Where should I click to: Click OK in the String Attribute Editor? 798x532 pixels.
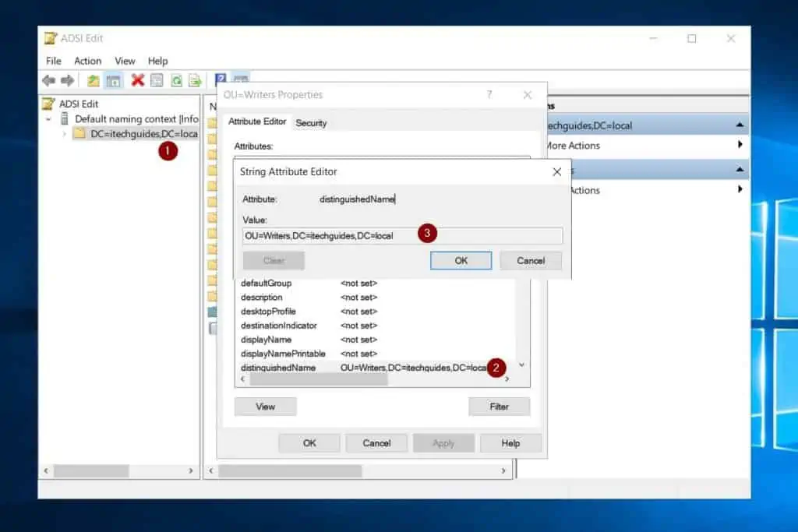461,260
